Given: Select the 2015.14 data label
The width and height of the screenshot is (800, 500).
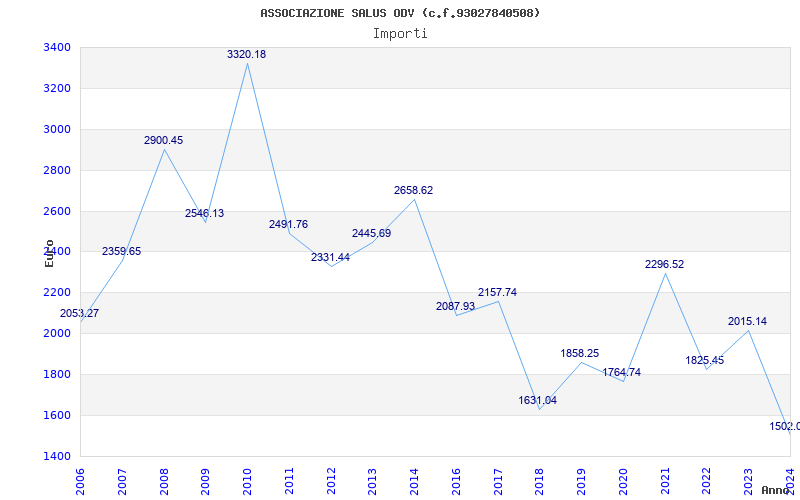Looking at the screenshot, I should (747, 321).
